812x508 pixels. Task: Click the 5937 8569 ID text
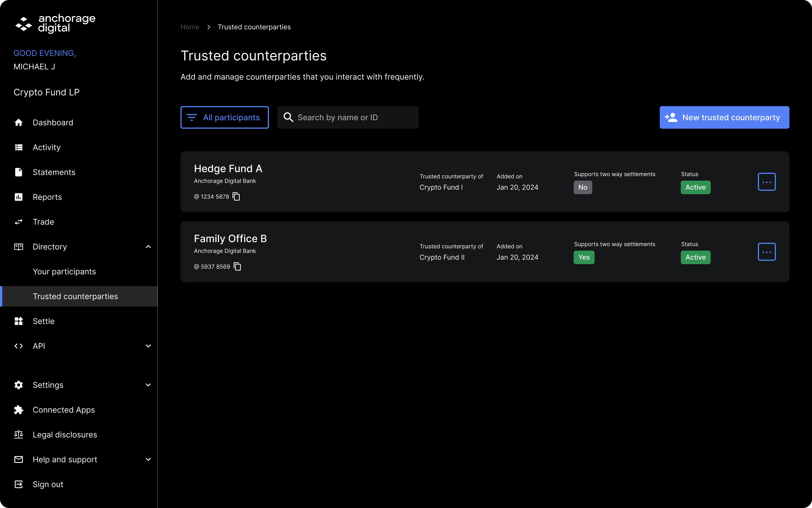pos(215,266)
